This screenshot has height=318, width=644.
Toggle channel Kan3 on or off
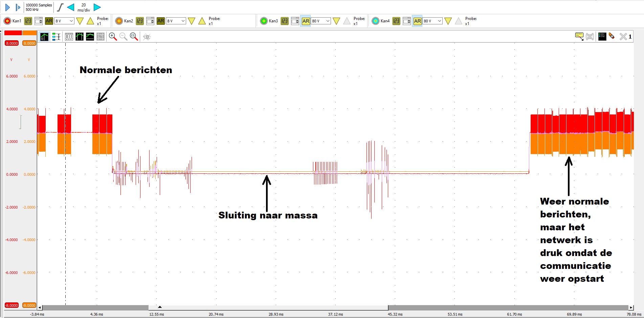coord(264,21)
